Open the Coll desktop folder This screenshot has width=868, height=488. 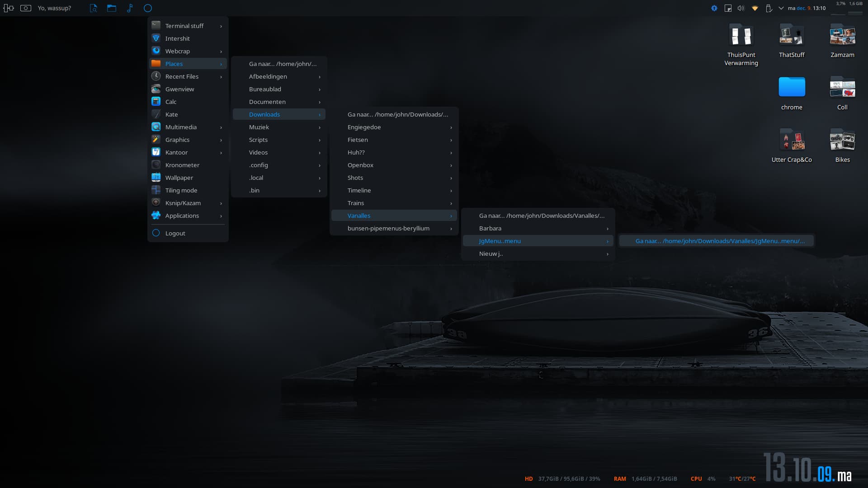(842, 93)
